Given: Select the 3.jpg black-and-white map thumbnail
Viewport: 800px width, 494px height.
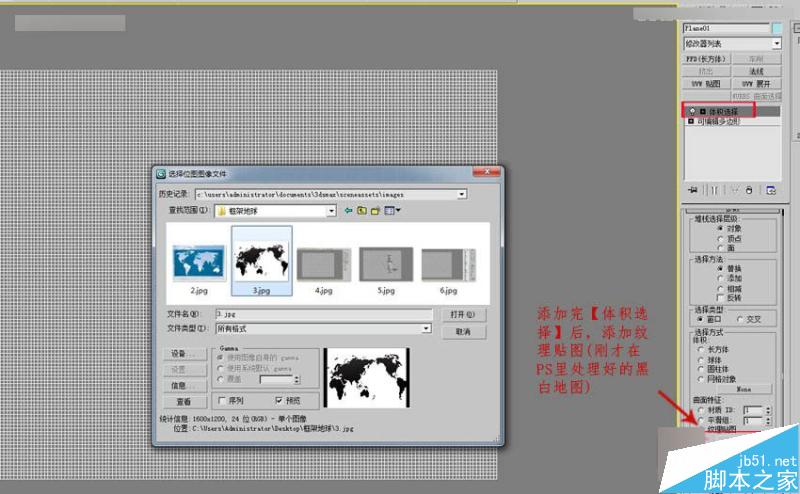Looking at the screenshot, I should point(261,263).
